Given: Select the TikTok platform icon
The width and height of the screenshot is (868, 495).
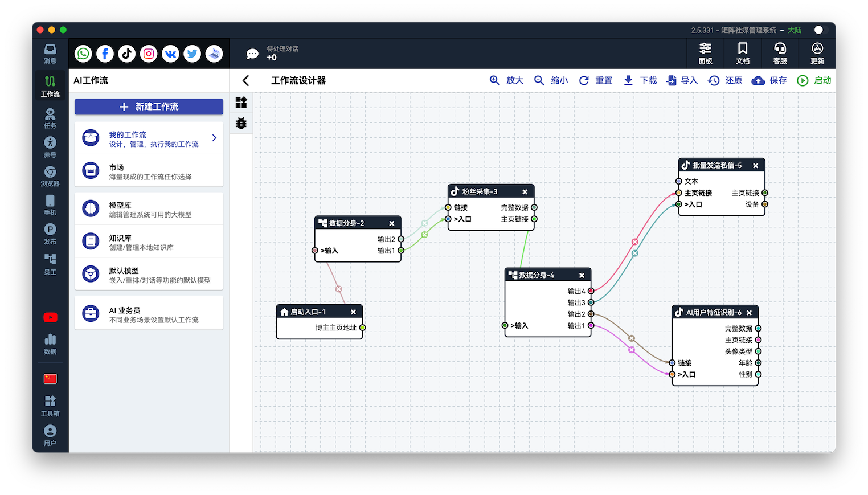Looking at the screenshot, I should [x=126, y=54].
